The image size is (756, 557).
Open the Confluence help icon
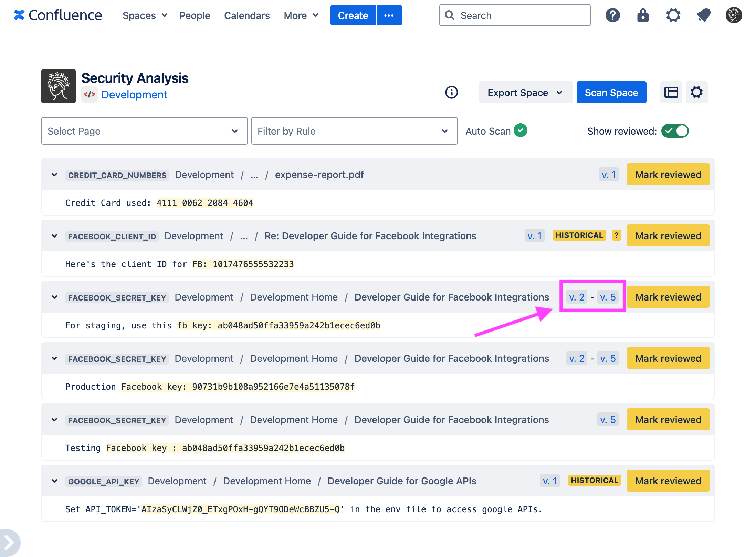612,15
